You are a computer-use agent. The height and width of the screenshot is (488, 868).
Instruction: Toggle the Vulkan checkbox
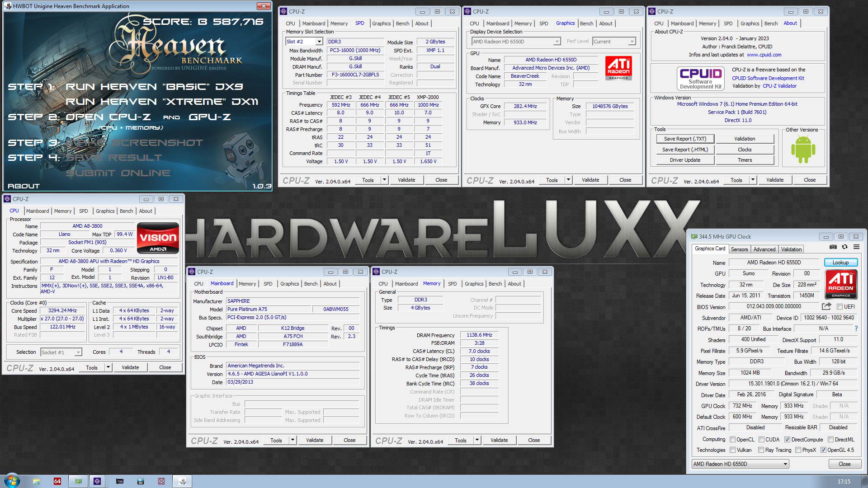point(732,450)
